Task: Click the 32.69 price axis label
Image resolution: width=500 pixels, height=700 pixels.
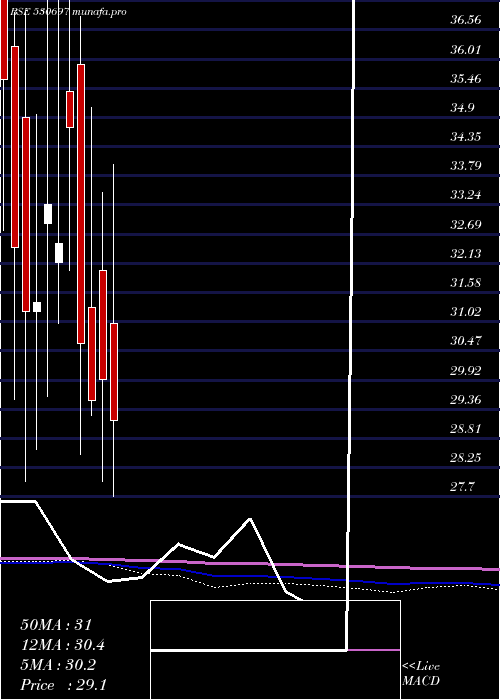Action: click(465, 225)
